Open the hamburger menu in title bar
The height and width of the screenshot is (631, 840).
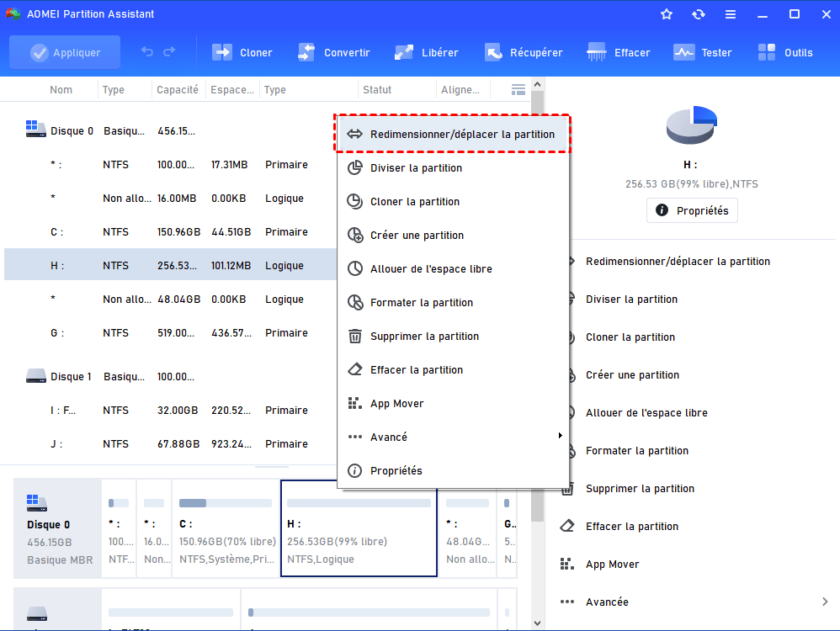click(x=730, y=14)
